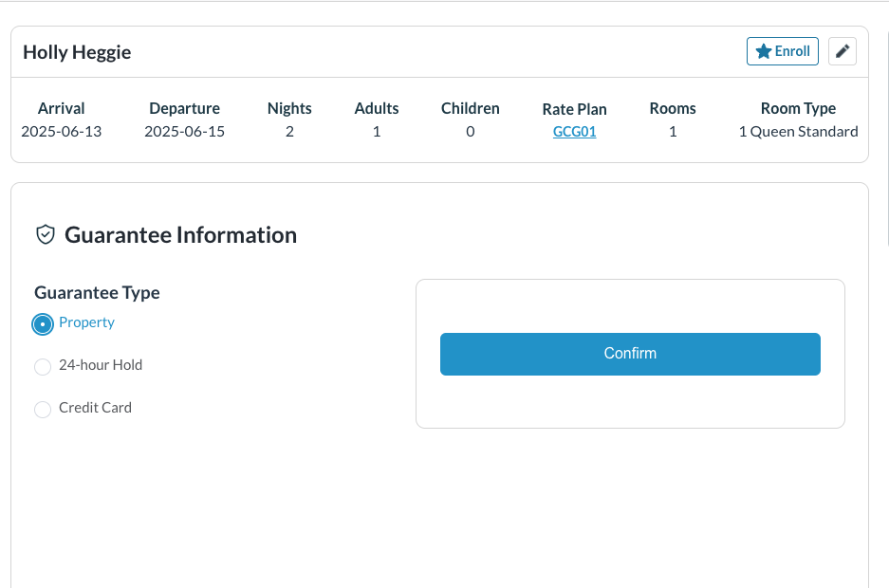Screen dimensions: 889x588
Task: Click the pencil edit icon
Action: pyautogui.click(x=843, y=51)
